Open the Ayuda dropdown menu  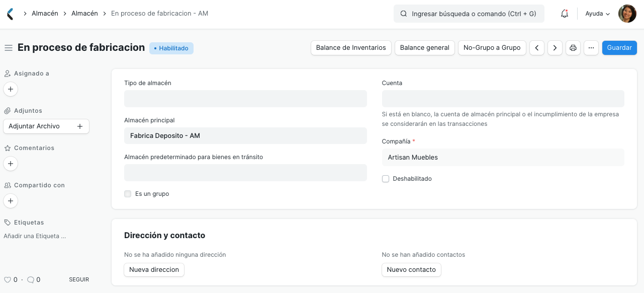(598, 14)
